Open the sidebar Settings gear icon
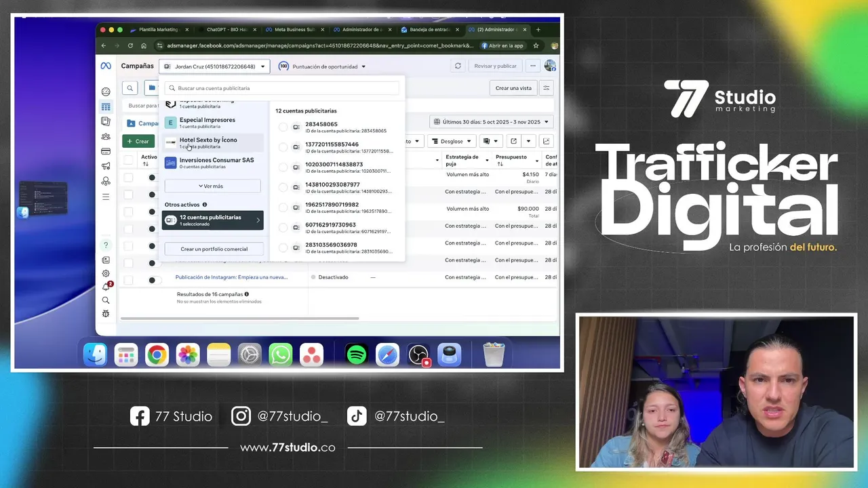868x488 pixels. tap(106, 274)
